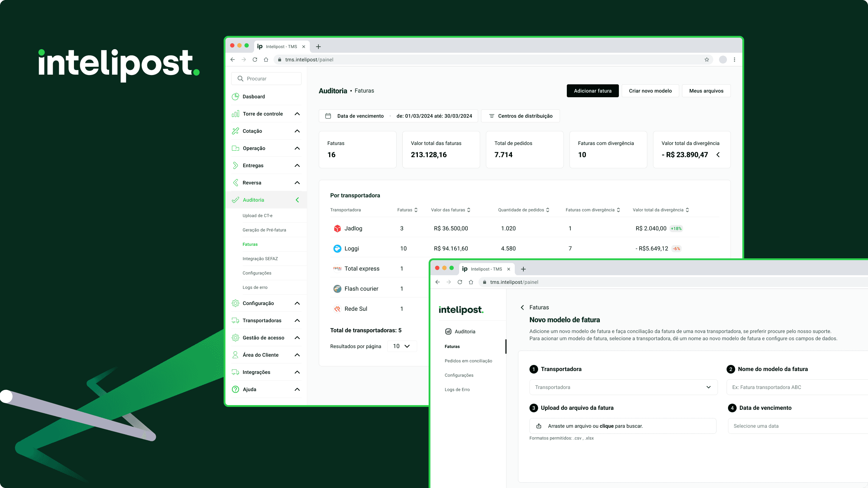Viewport: 868px width, 488px height.
Task: Click the Operação sidebar icon
Action: click(x=235, y=148)
